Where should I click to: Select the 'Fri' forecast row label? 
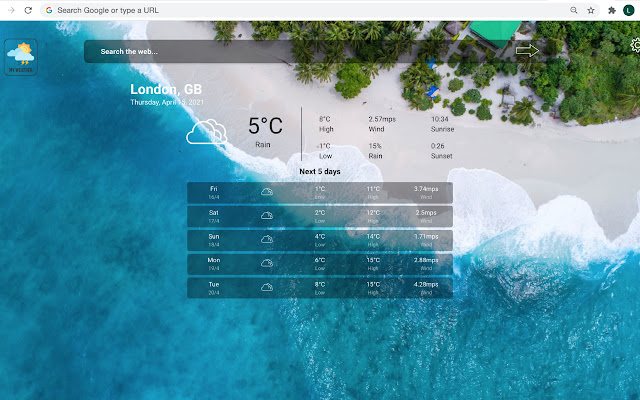point(214,189)
